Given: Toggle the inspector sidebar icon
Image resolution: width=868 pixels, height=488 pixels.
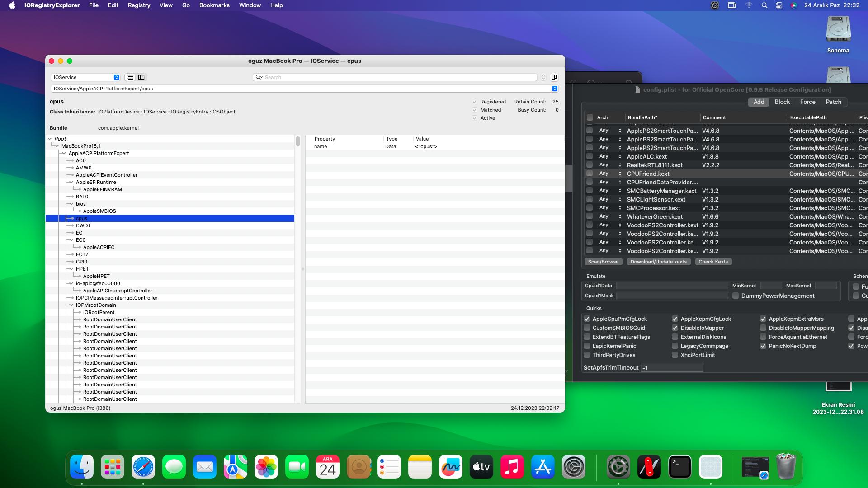Looking at the screenshot, I should (554, 77).
